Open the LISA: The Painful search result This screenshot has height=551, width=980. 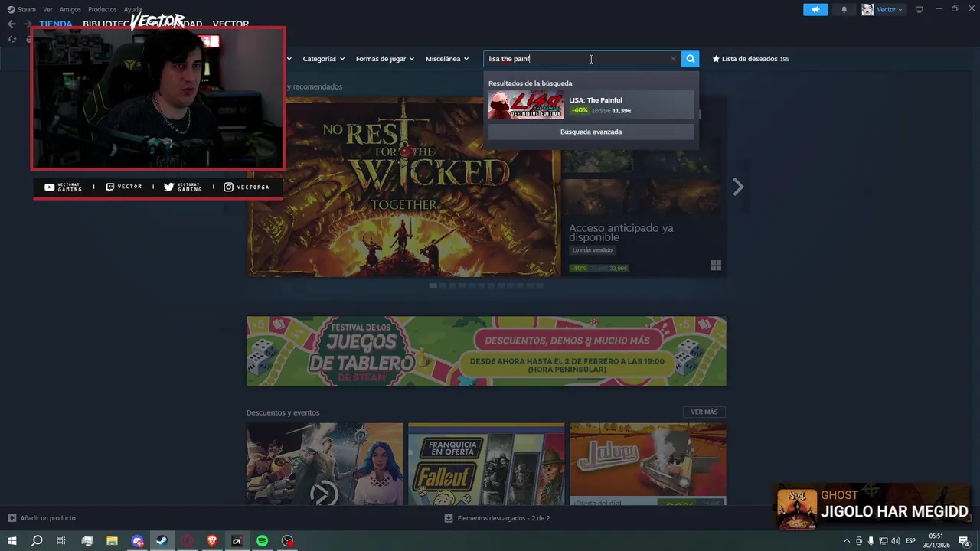[591, 105]
